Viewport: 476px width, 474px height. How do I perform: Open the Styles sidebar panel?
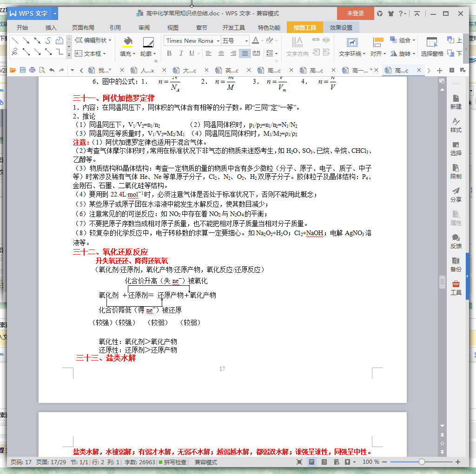pos(456,125)
